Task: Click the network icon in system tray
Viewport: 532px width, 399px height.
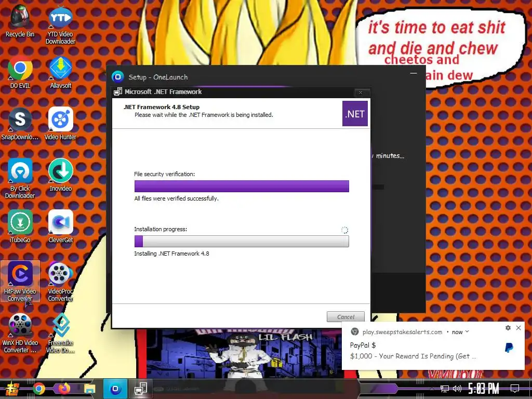Action: pyautogui.click(x=445, y=389)
